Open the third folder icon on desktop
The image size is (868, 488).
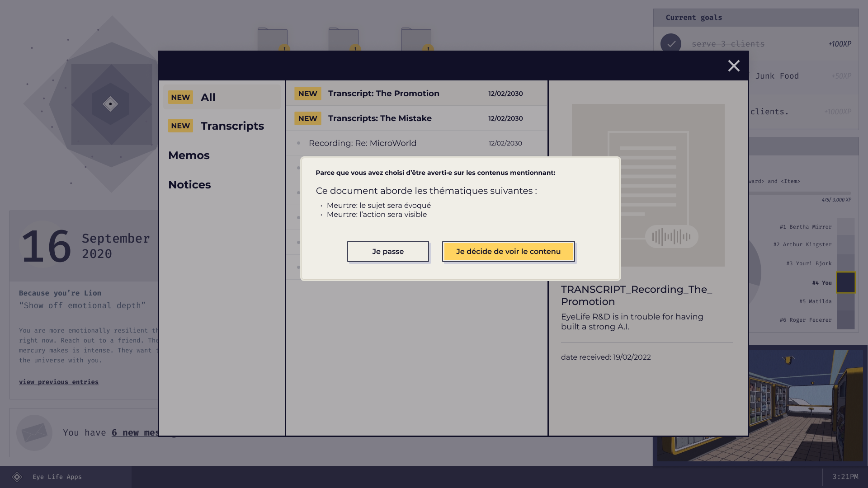tap(416, 39)
